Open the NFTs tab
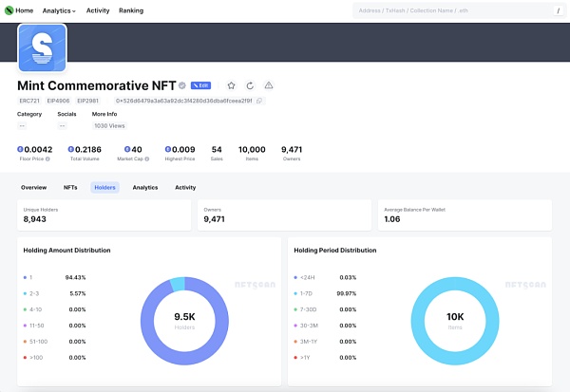This screenshot has height=392, width=570. tap(70, 188)
